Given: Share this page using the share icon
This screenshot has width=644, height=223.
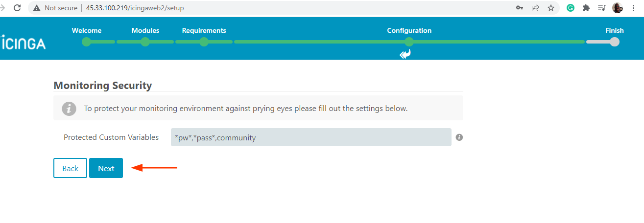Looking at the screenshot, I should coord(535,8).
